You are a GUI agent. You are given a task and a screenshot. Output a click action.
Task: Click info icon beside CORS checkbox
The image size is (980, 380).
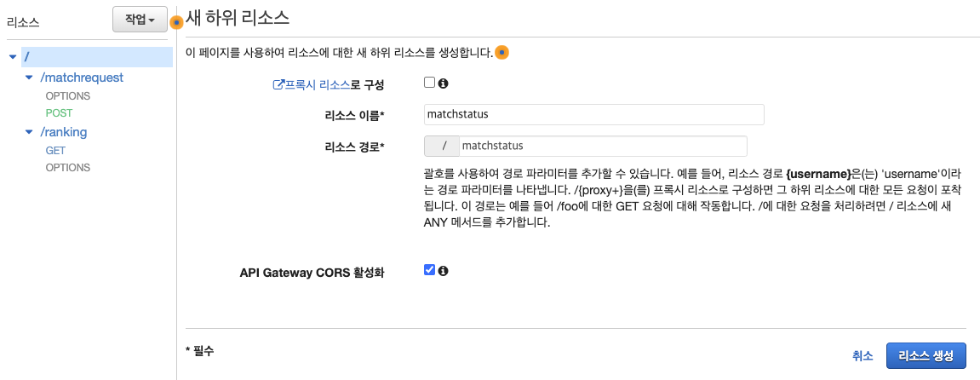pos(443,271)
